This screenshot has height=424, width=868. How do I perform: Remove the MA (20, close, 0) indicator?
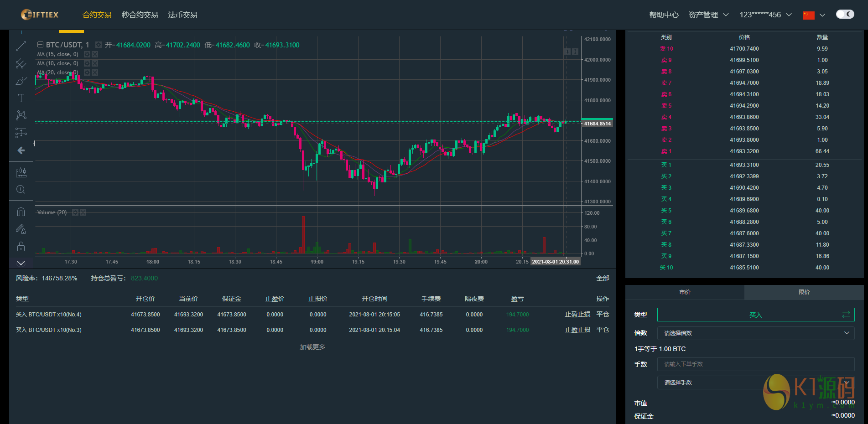click(95, 72)
